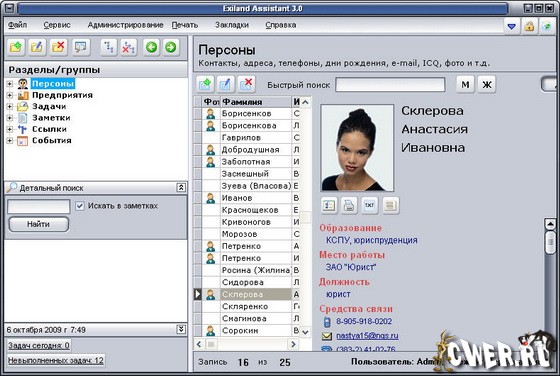Open the Печать menu

coord(185,25)
